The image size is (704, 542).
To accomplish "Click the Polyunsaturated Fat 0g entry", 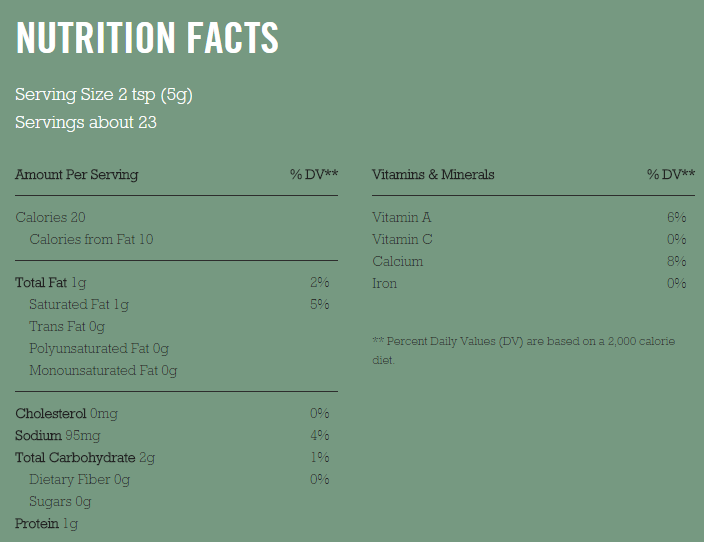I will [x=99, y=349].
